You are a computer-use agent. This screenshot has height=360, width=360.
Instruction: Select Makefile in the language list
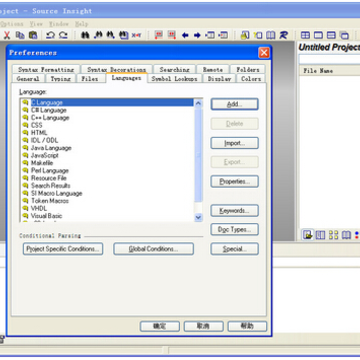[42, 163]
